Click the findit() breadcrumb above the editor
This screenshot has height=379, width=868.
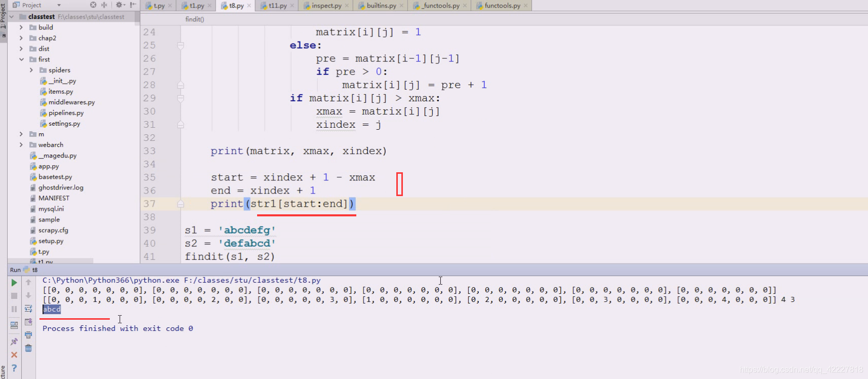click(x=195, y=19)
